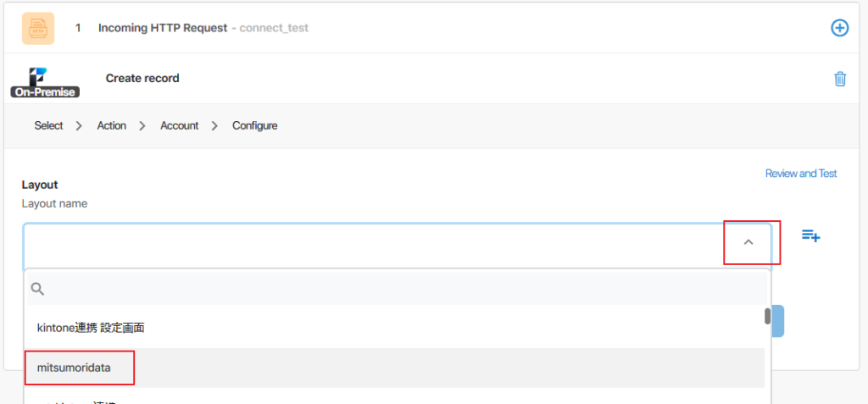Go to the Select step tab
Viewport: 868px width, 404px height.
pyautogui.click(x=48, y=125)
